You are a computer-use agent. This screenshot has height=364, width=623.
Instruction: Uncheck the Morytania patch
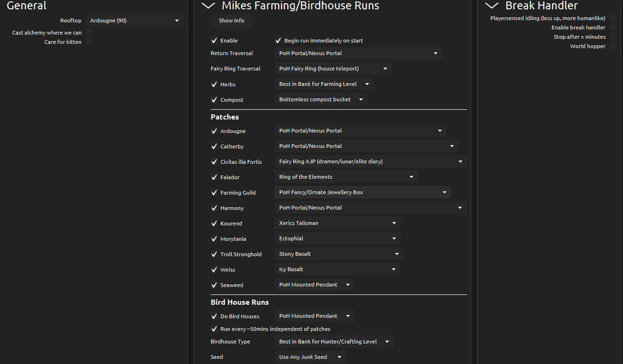click(214, 239)
